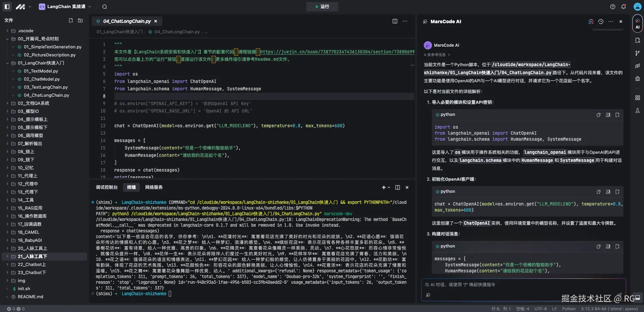
Task: Open source control in right sidebar
Action: (x=637, y=53)
